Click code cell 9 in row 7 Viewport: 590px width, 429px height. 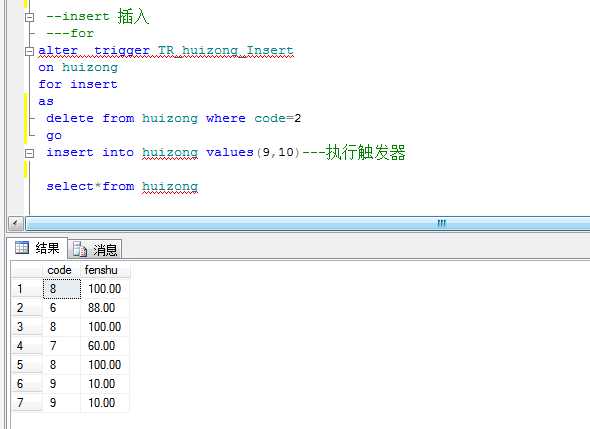pos(62,402)
